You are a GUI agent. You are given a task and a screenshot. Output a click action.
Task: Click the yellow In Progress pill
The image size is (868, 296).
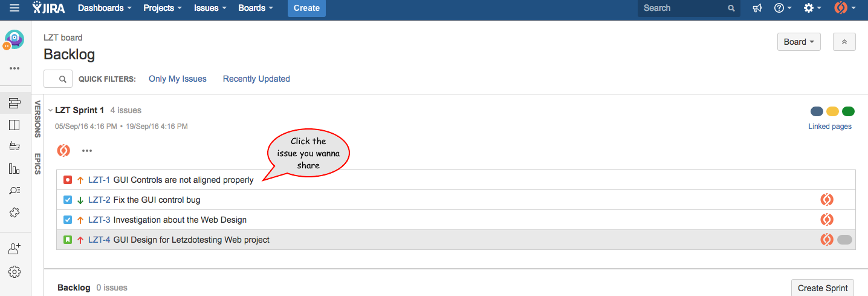click(x=832, y=111)
